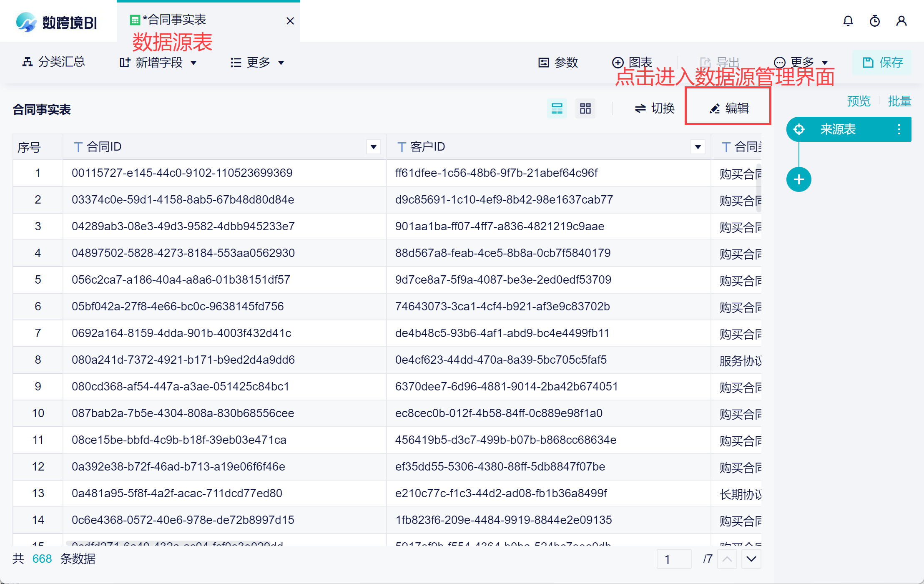Click 分类汇总 toolbar button
The height and width of the screenshot is (584, 924).
53,62
